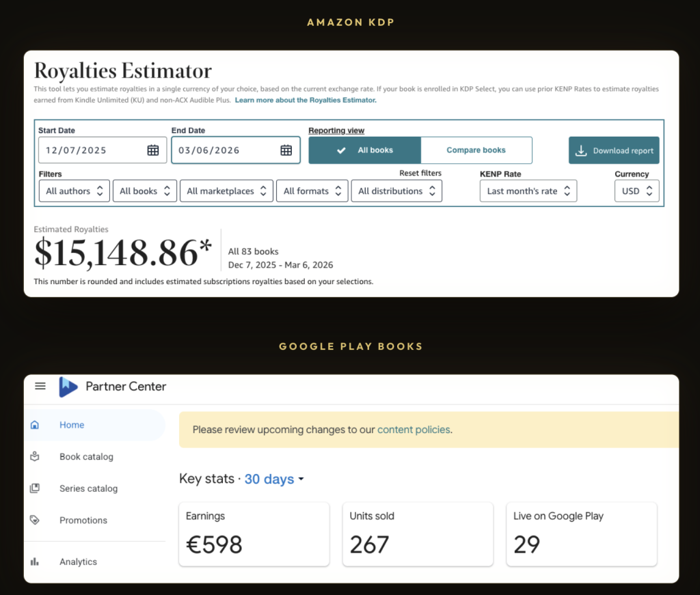
Task: Click the Promotions tag icon
Action: tap(35, 520)
